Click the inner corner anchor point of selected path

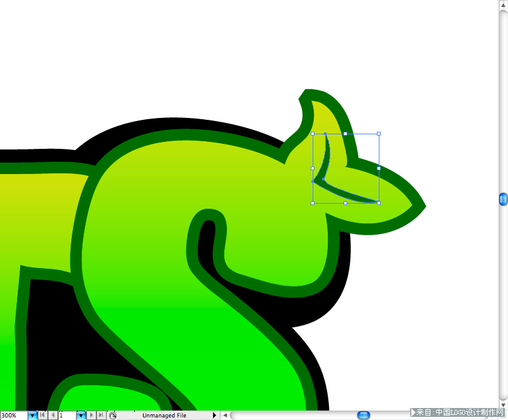[x=323, y=179]
